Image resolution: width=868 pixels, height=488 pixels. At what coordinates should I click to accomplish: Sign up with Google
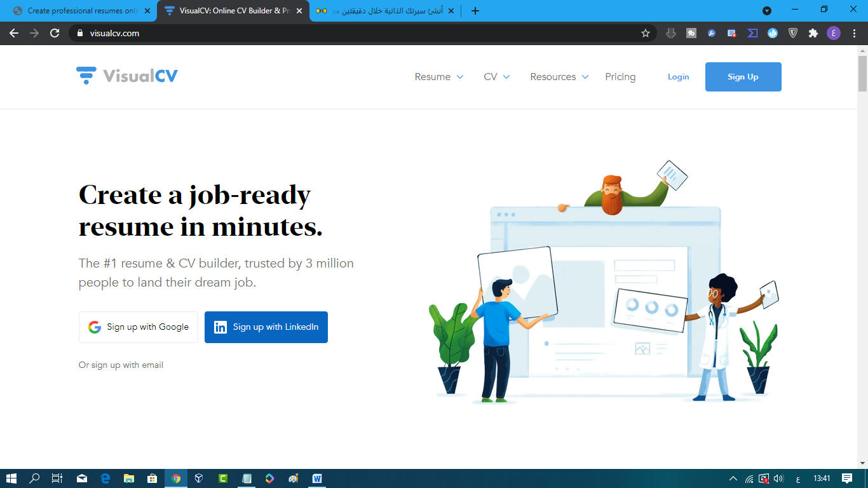pyautogui.click(x=139, y=327)
